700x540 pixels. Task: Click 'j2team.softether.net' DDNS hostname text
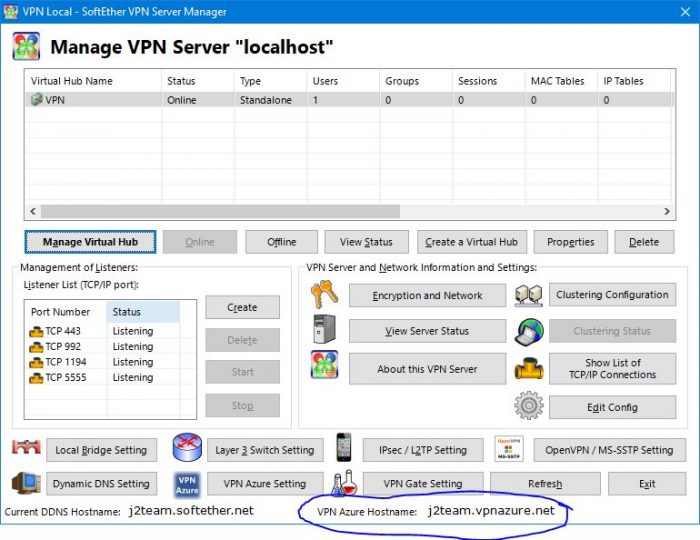coord(191,511)
